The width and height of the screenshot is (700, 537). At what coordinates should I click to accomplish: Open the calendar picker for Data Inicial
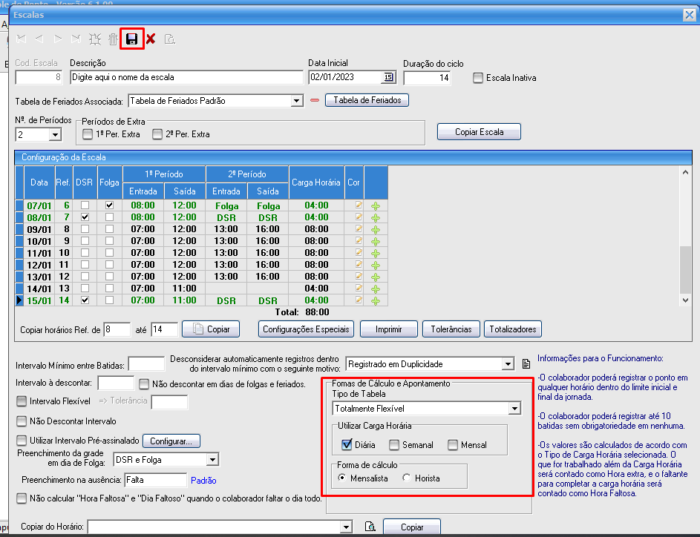(x=388, y=77)
